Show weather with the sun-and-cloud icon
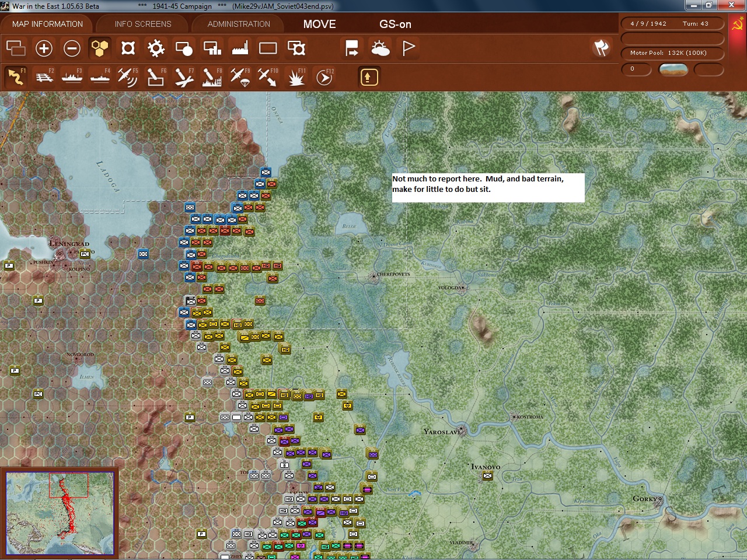Image resolution: width=747 pixels, height=560 pixels. click(381, 48)
